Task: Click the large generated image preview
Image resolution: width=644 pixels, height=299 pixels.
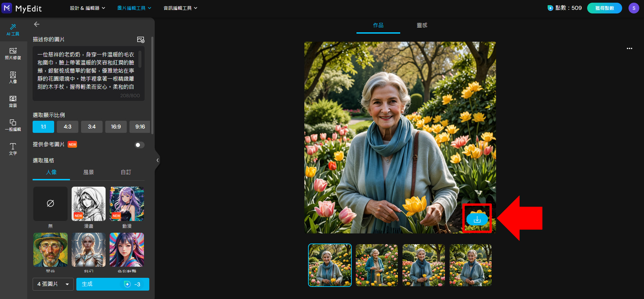Action: 400,138
